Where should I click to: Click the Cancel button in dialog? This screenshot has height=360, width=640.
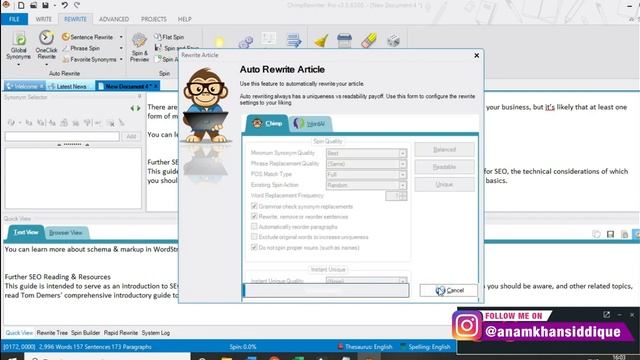tap(449, 290)
